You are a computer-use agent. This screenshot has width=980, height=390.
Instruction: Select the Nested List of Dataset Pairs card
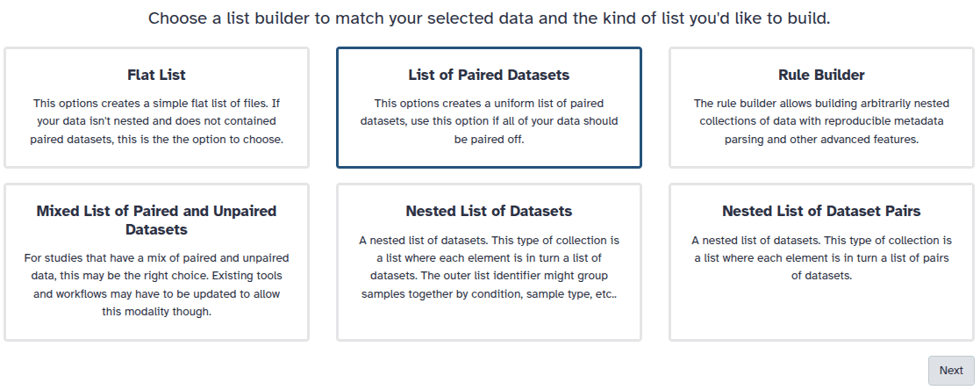point(821,312)
